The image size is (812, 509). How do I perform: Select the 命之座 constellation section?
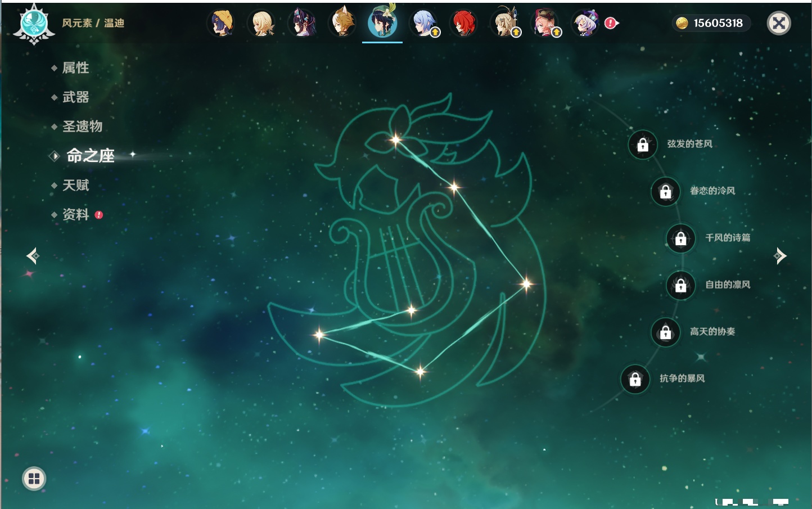tap(90, 156)
